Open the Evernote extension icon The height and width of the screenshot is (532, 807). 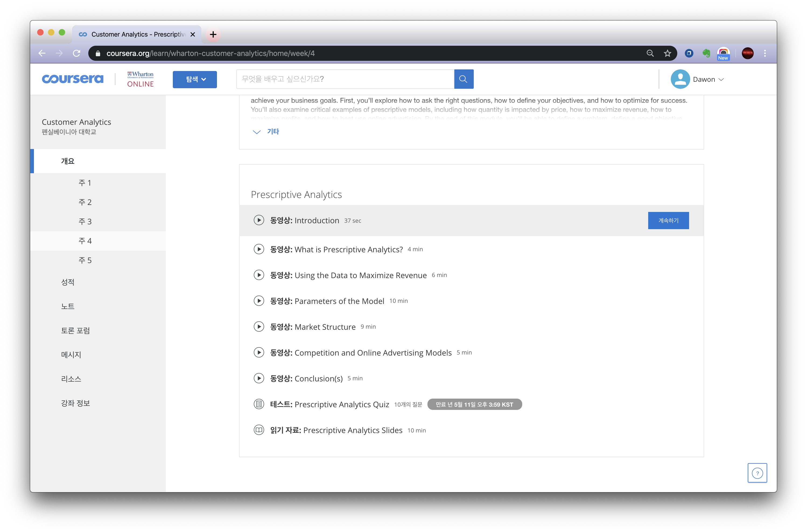706,53
